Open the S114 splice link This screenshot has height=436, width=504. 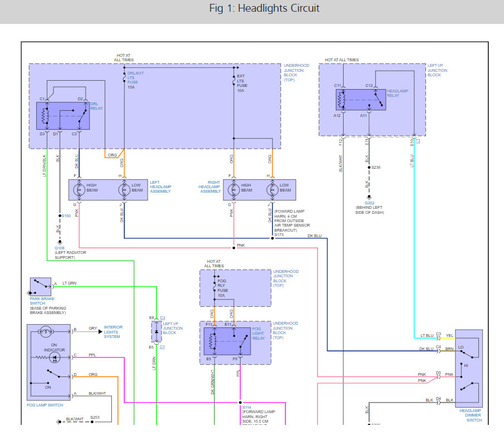pos(247,407)
